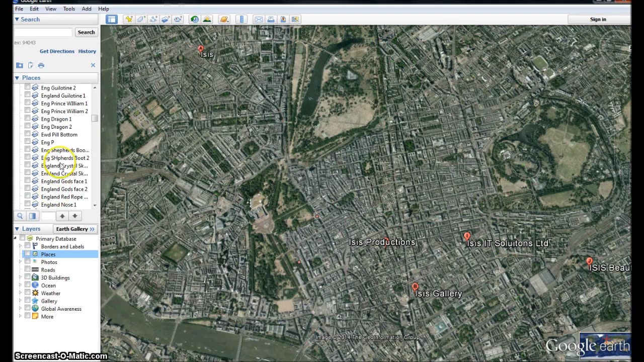Show the ruler measuring tool

pyautogui.click(x=242, y=19)
